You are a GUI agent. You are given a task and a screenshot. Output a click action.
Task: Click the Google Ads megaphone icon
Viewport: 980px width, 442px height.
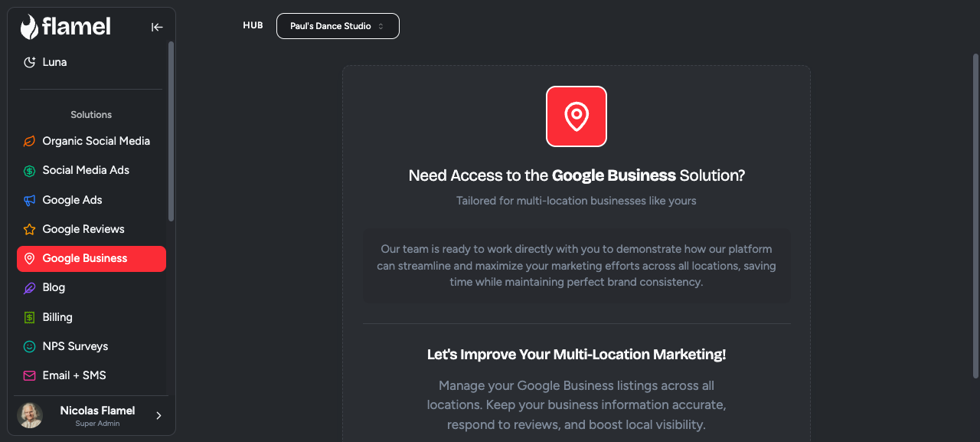tap(30, 200)
